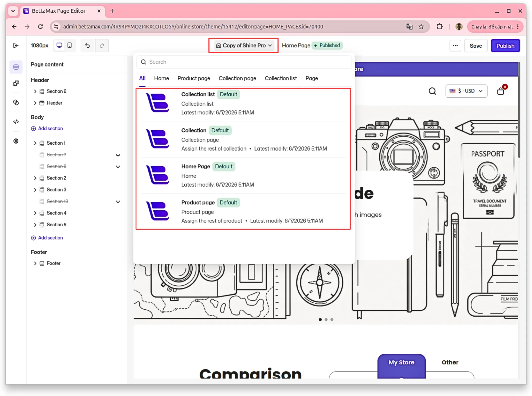Open a new browser tab
The height and width of the screenshot is (396, 532).
click(x=112, y=11)
